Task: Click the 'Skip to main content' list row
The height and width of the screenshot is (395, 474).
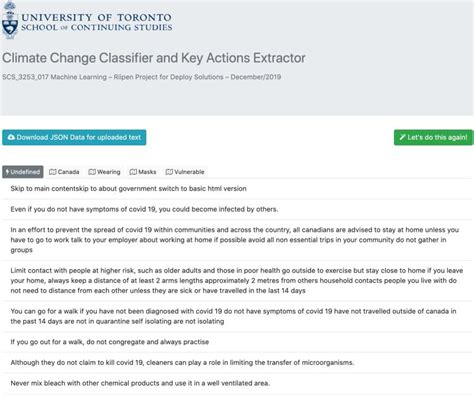Action: pyautogui.click(x=237, y=189)
